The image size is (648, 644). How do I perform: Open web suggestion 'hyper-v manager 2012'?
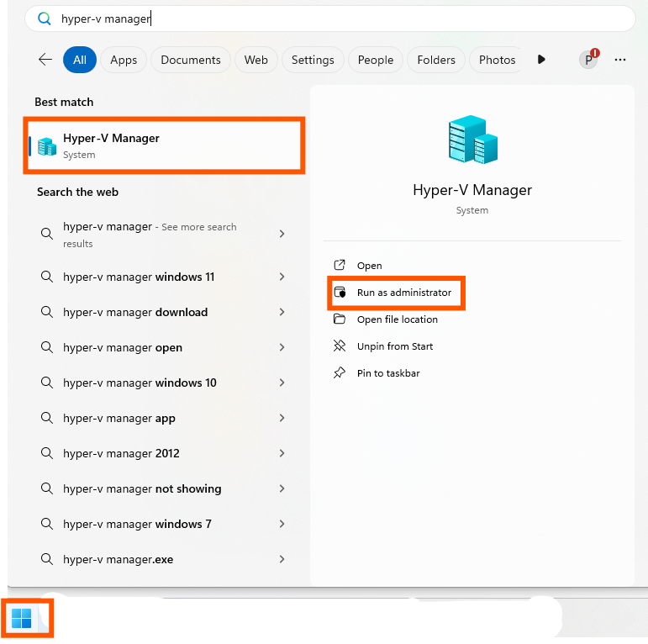coord(164,453)
